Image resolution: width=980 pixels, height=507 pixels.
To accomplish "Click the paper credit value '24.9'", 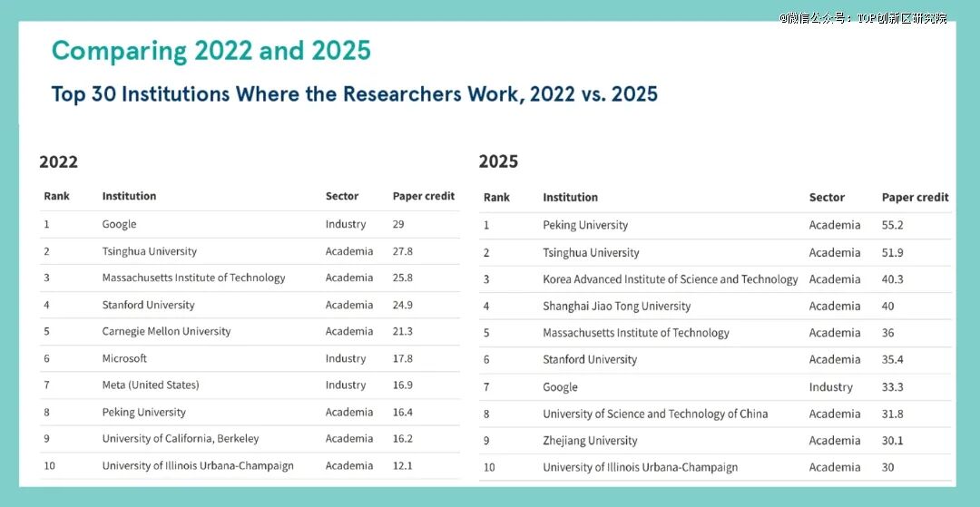I will [x=403, y=306].
